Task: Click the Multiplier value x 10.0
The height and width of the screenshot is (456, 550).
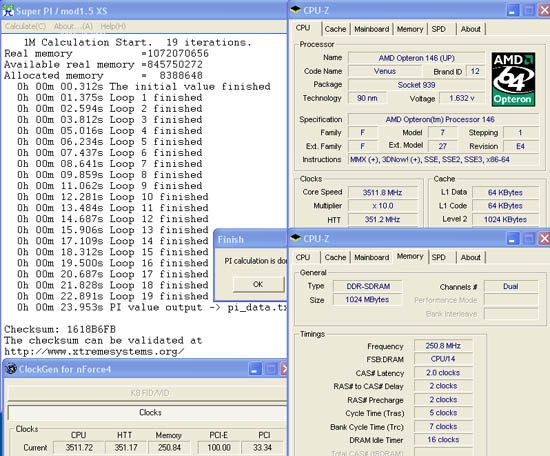Action: [382, 206]
